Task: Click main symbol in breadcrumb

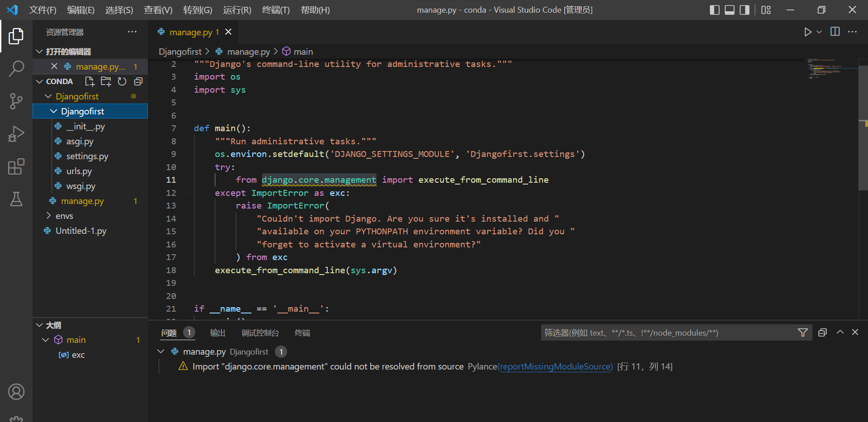Action: point(303,52)
